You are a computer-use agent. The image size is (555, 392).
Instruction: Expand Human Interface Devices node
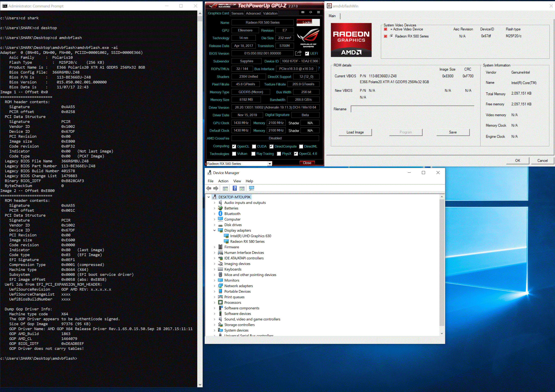214,253
